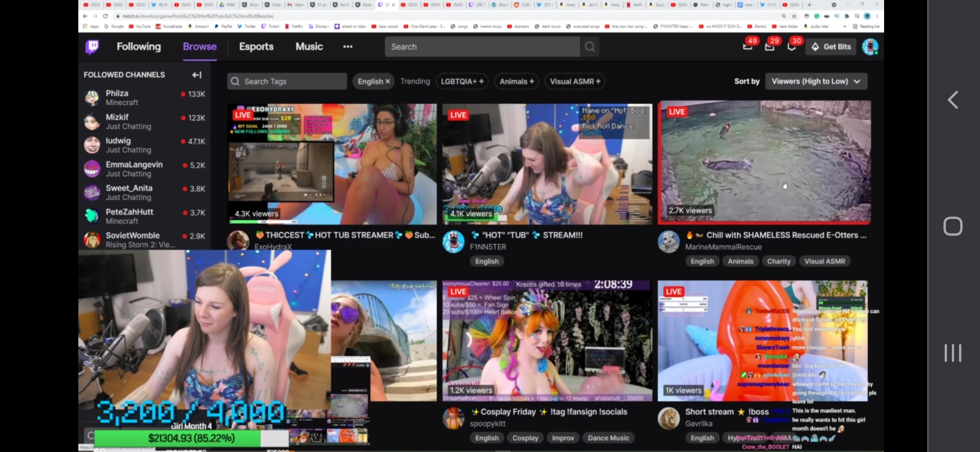Reload the page with the refresh icon
Viewport: 980px width, 452px height.
tap(106, 16)
